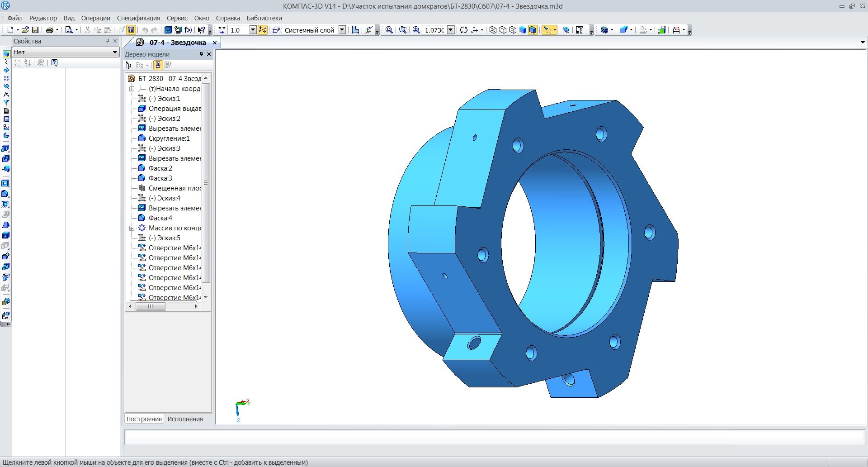868x467 pixels.
Task: Switch to the Исполнения tab
Action: coord(185,419)
